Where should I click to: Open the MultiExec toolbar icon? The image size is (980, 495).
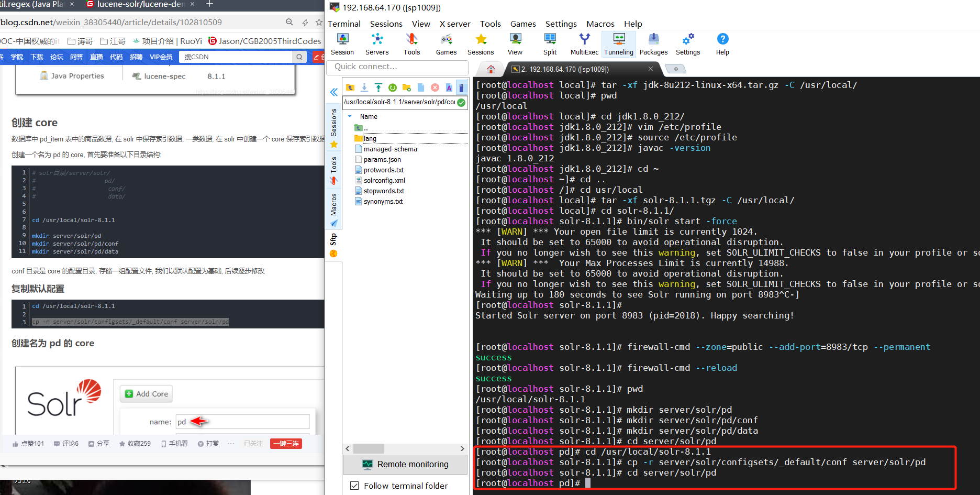[584, 44]
